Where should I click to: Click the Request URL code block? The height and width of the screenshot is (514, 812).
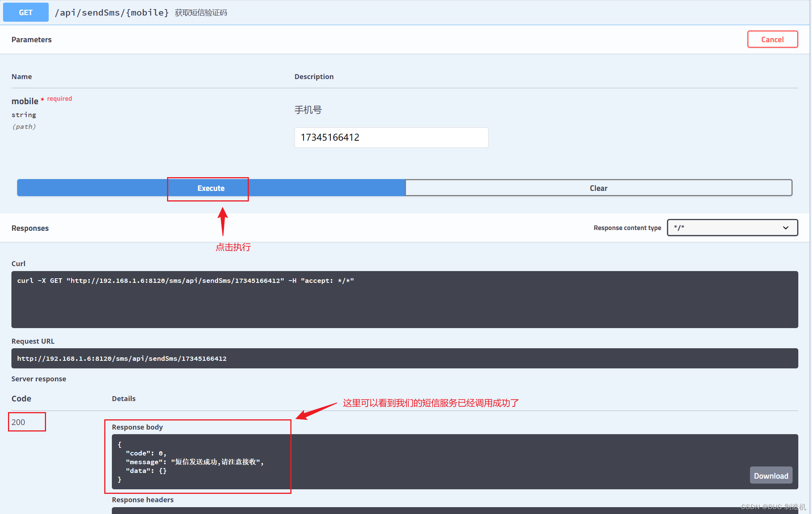pyautogui.click(x=404, y=359)
